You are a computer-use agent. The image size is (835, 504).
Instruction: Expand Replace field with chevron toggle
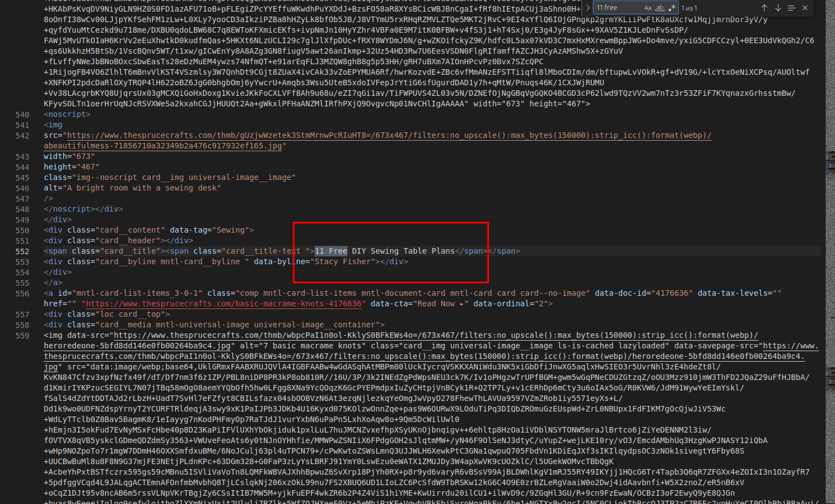pos(588,8)
